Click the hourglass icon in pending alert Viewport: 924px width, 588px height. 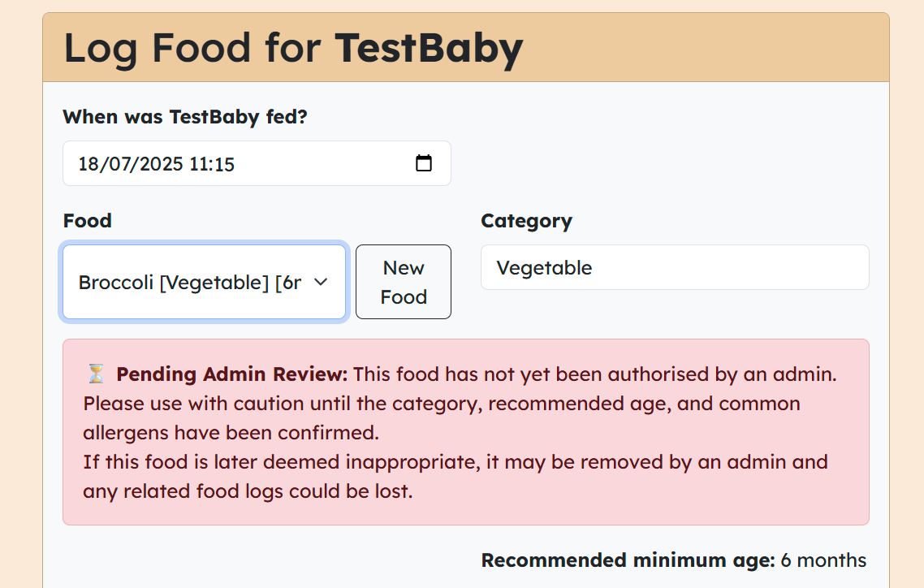coord(96,374)
